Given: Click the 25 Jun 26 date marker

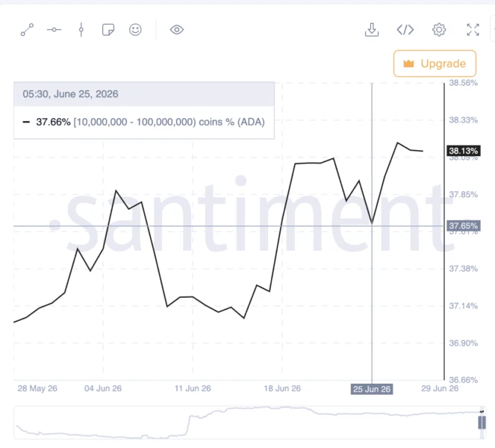Looking at the screenshot, I should coord(372,389).
